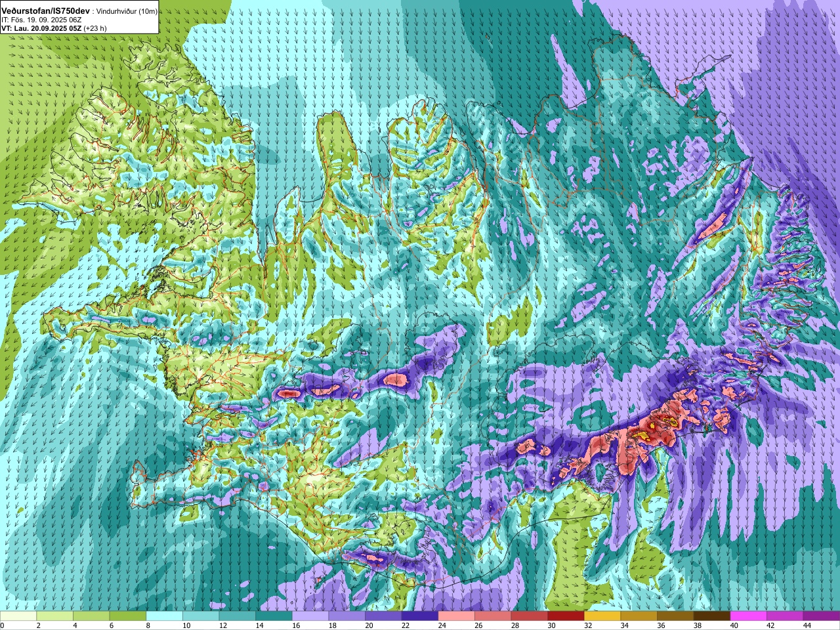This screenshot has height=630, width=840.
Task: Click the Veðurstofan/IS750dev title text
Action: tap(45, 11)
